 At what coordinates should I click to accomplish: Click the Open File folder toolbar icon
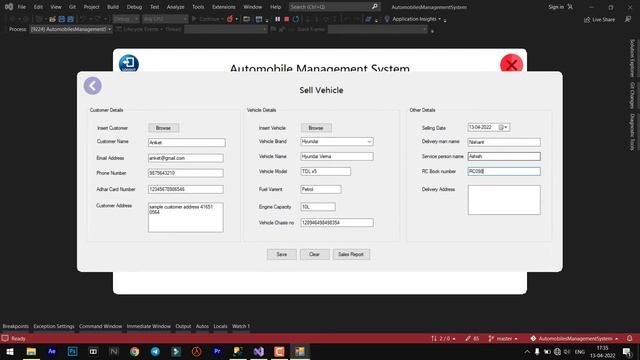(52, 19)
